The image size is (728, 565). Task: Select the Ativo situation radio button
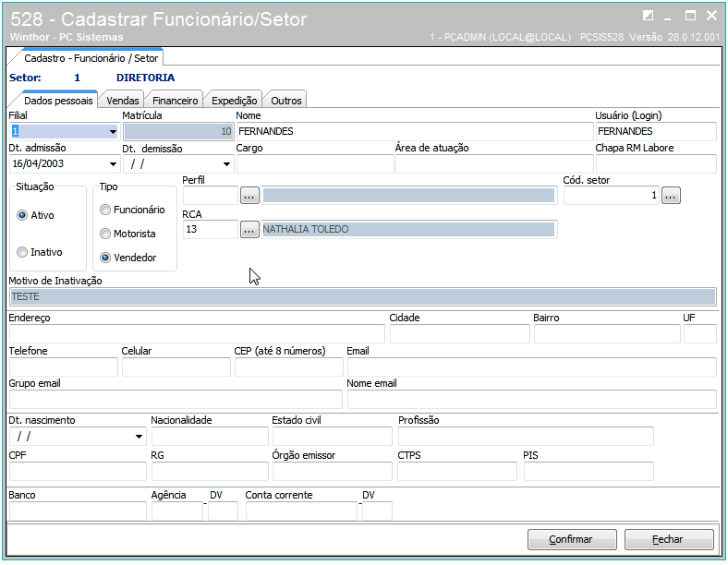(22, 215)
